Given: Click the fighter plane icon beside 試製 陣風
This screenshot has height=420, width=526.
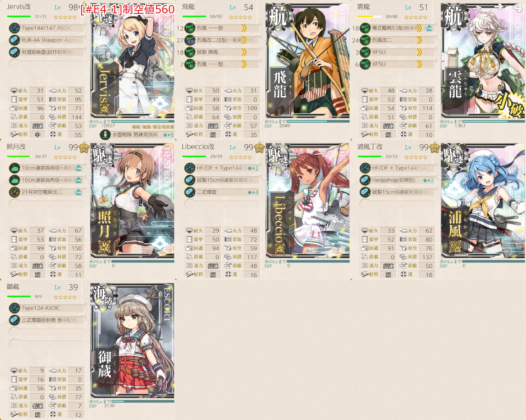Looking at the screenshot, I should point(190,52).
